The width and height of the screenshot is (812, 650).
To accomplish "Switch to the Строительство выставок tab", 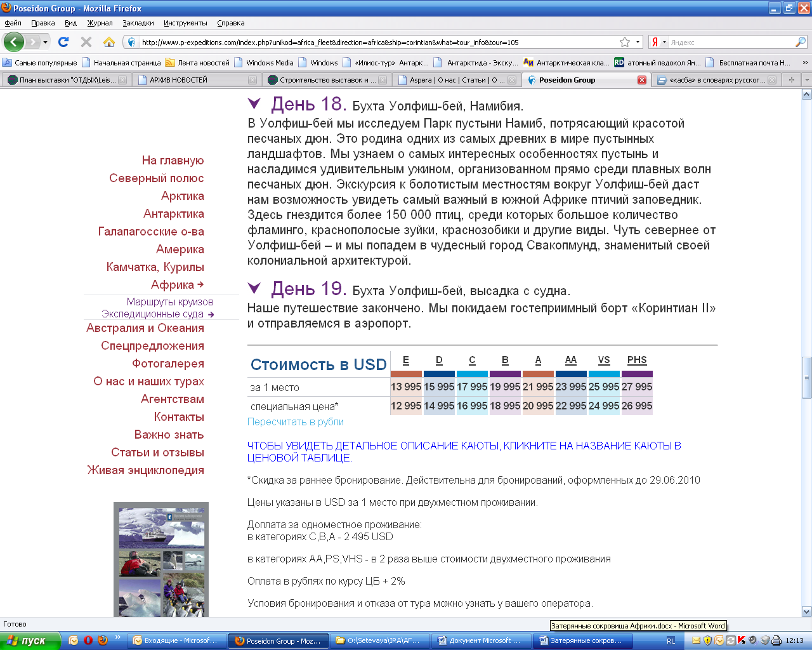I will click(327, 80).
